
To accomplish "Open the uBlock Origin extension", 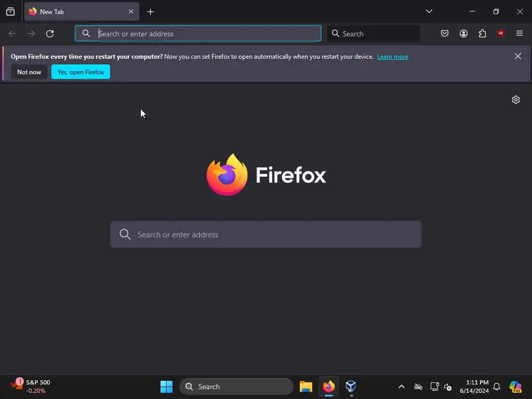I will click(x=500, y=33).
